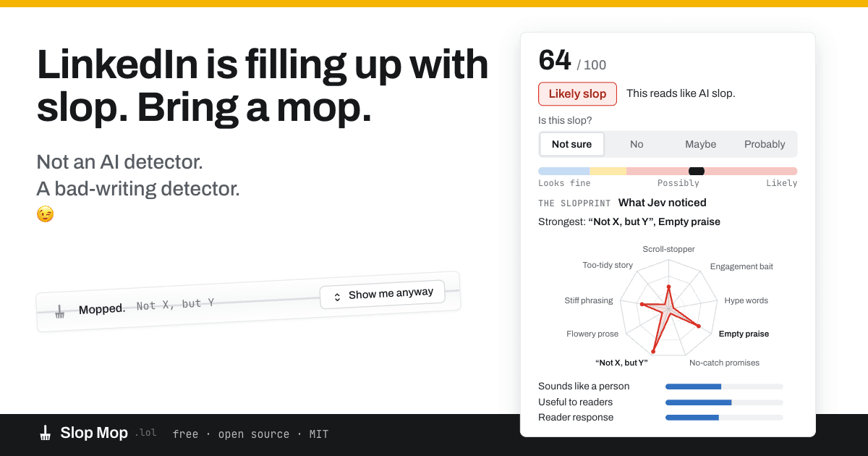The image size is (868, 456).
Task: Click the What Jev noticed heading
Action: pyautogui.click(x=663, y=203)
